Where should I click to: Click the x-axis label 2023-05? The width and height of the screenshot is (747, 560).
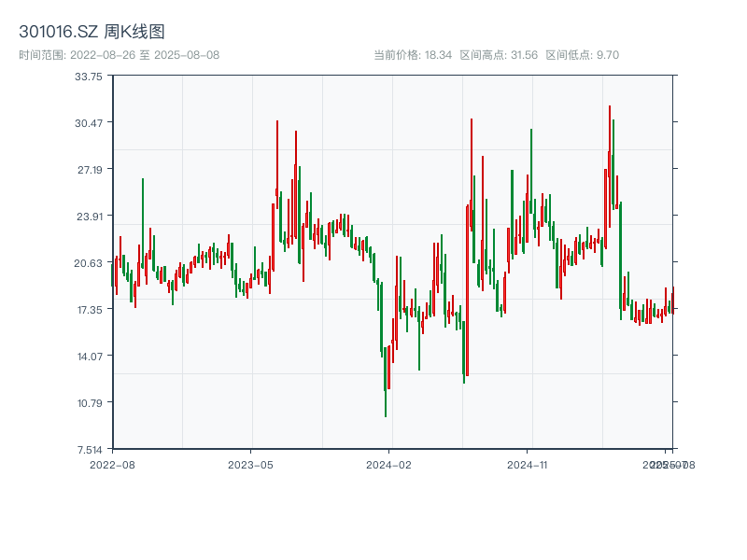pyautogui.click(x=250, y=465)
